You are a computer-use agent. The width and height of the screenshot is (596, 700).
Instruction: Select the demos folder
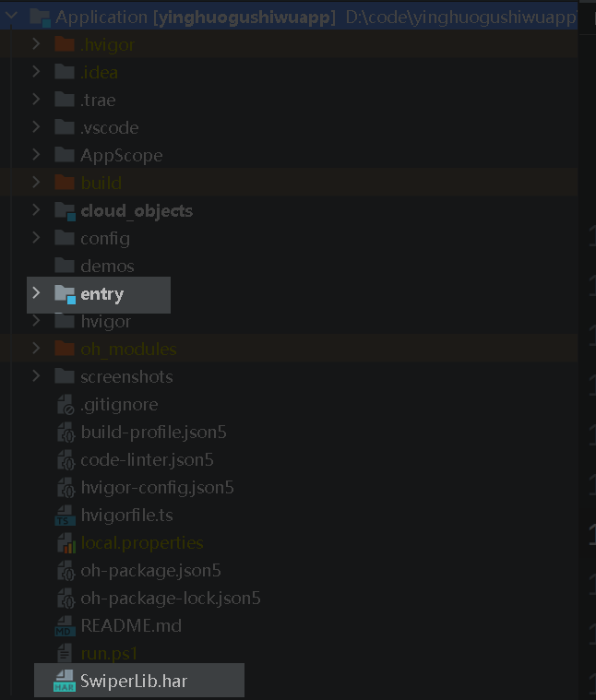tap(107, 267)
